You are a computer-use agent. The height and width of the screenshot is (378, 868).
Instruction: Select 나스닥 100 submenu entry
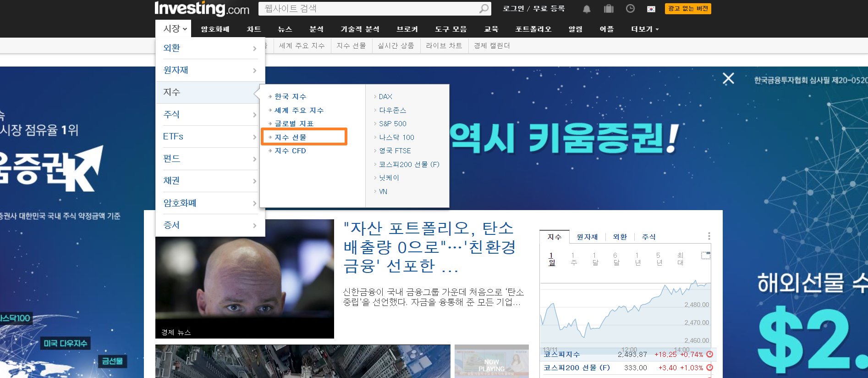(x=396, y=137)
